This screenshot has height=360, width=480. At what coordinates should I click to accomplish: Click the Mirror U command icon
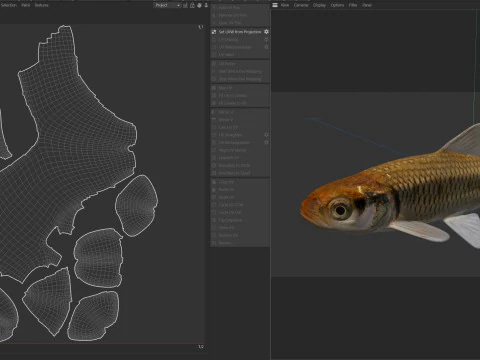point(214,112)
